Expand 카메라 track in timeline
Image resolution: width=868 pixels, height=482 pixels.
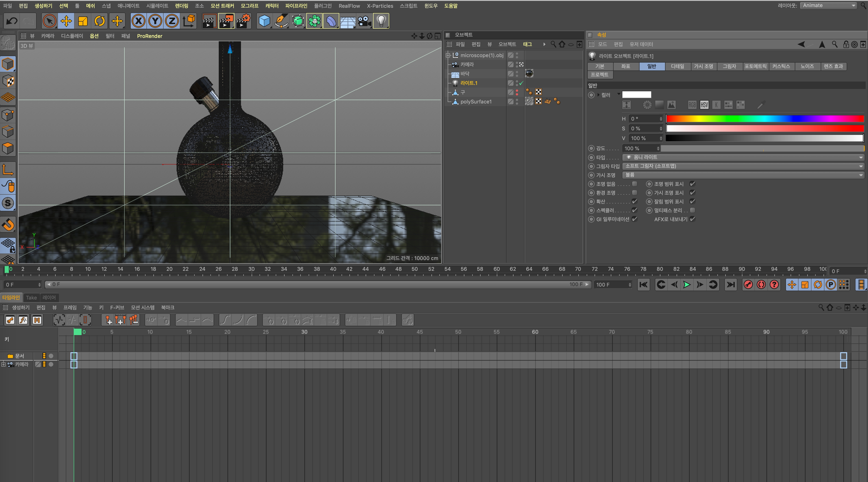[x=3, y=364]
